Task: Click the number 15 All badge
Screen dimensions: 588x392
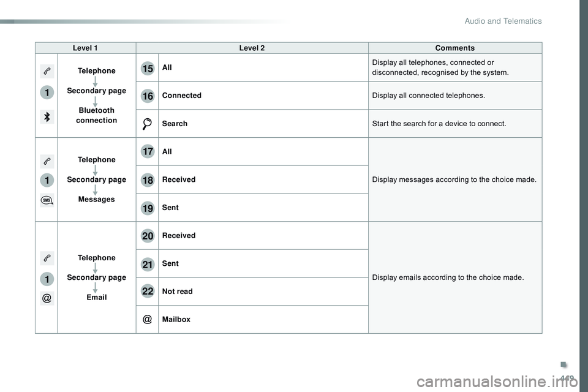Action: pos(147,69)
